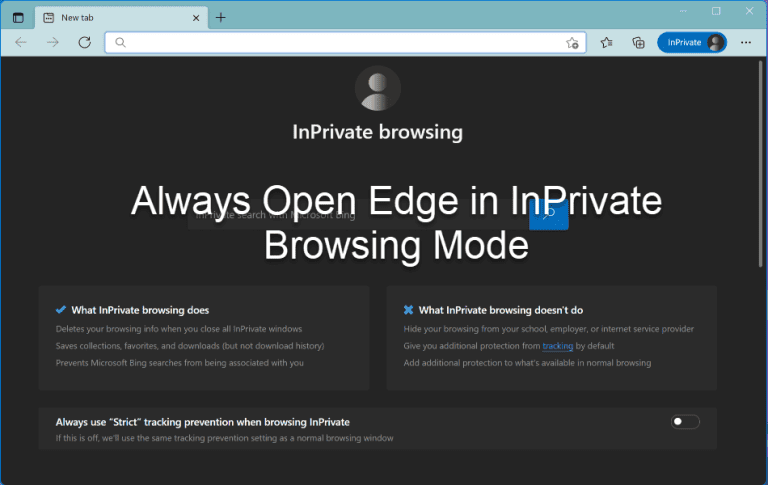This screenshot has width=768, height=485.
Task: Open the tracking link
Action: coord(557,346)
